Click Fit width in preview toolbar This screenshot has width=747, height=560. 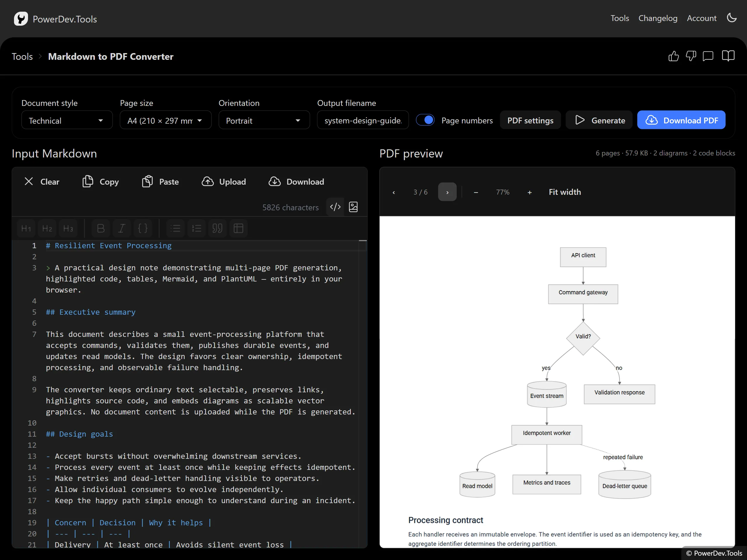click(565, 192)
